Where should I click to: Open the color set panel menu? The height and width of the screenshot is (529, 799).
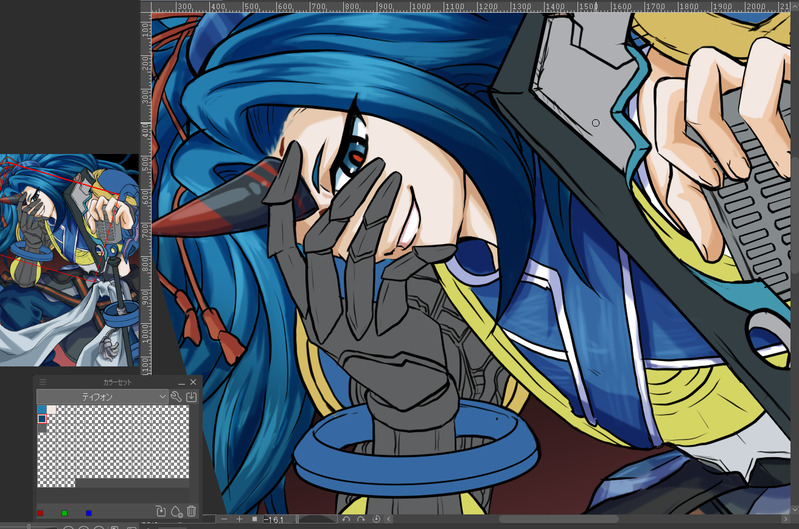point(43,382)
